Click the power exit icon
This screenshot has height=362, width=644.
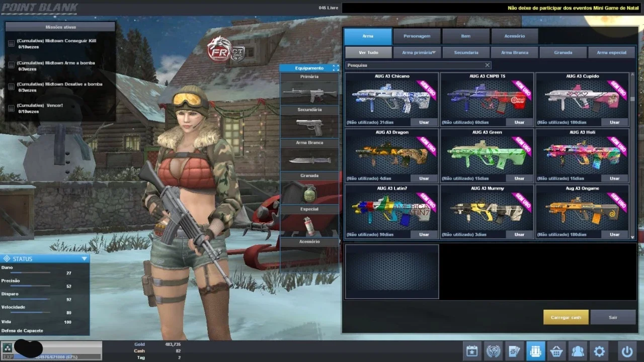click(x=627, y=351)
